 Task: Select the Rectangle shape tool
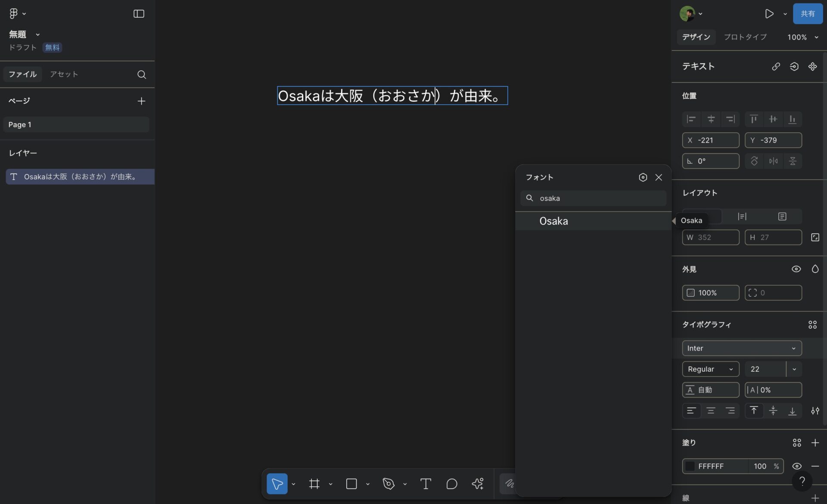pyautogui.click(x=351, y=484)
